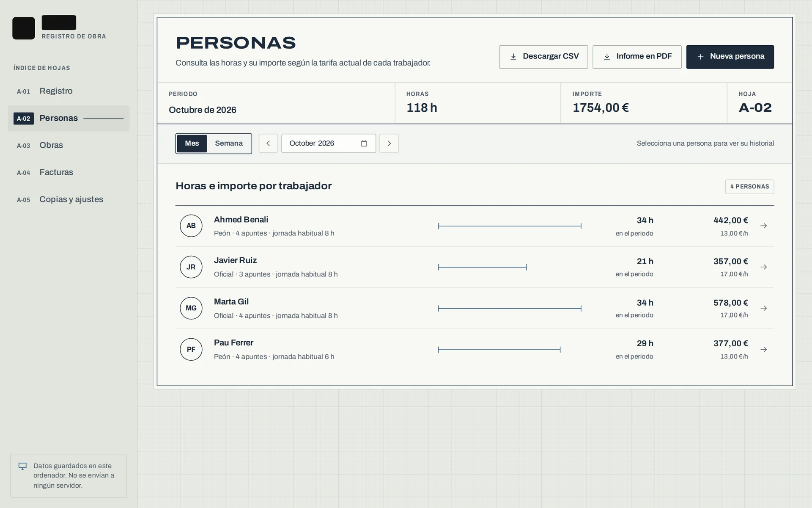Click the PERSONAS page heading

[x=236, y=43]
